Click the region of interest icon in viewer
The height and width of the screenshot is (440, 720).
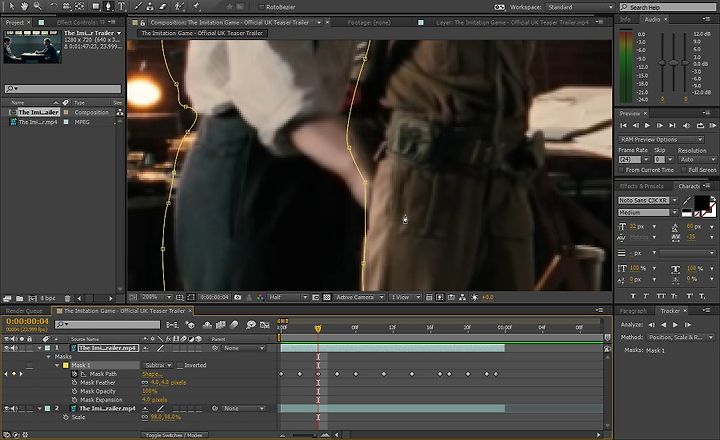[315, 297]
